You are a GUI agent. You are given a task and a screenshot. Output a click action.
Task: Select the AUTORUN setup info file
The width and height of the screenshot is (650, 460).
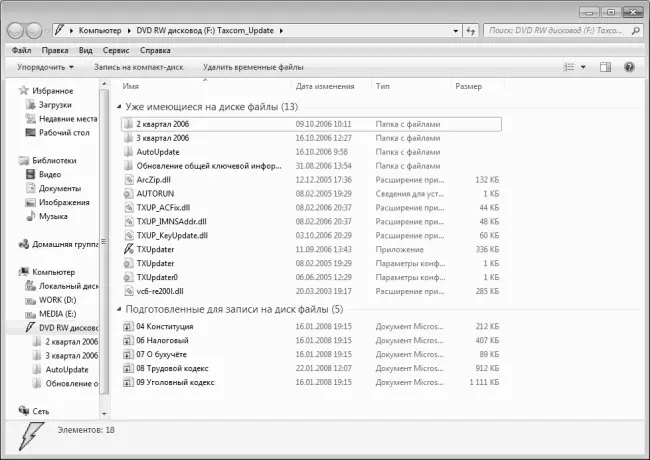312,194
